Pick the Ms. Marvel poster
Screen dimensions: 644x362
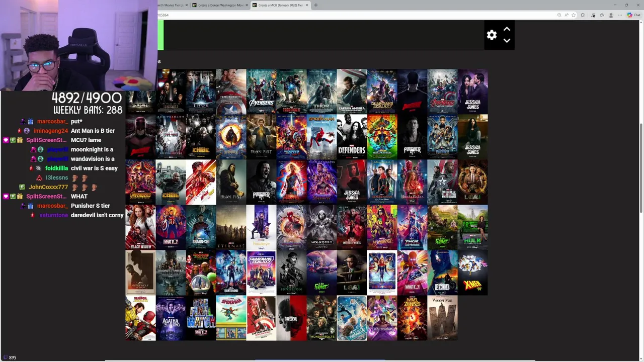[x=382, y=227]
